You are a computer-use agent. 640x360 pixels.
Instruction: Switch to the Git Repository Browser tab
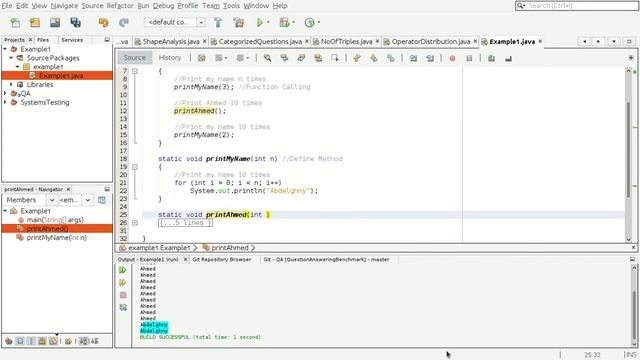[222, 260]
